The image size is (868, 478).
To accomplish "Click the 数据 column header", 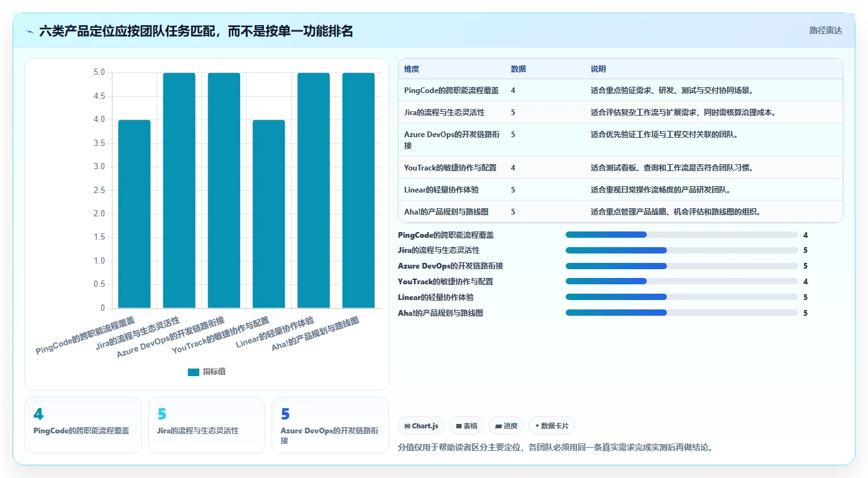I will pos(519,69).
